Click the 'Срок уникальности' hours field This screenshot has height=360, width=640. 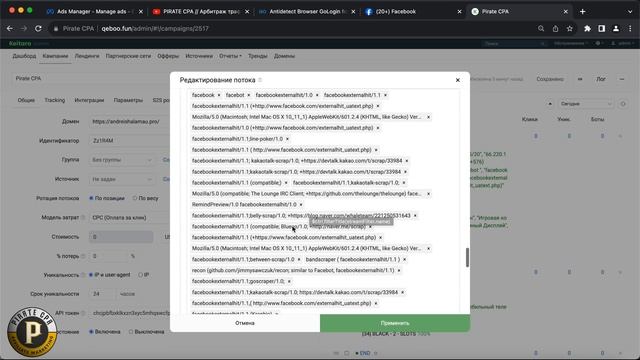pos(102,294)
